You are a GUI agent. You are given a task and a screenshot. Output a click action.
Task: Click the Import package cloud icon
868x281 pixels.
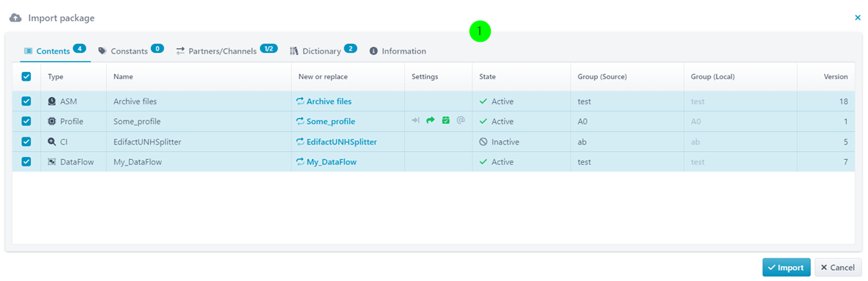[x=15, y=18]
